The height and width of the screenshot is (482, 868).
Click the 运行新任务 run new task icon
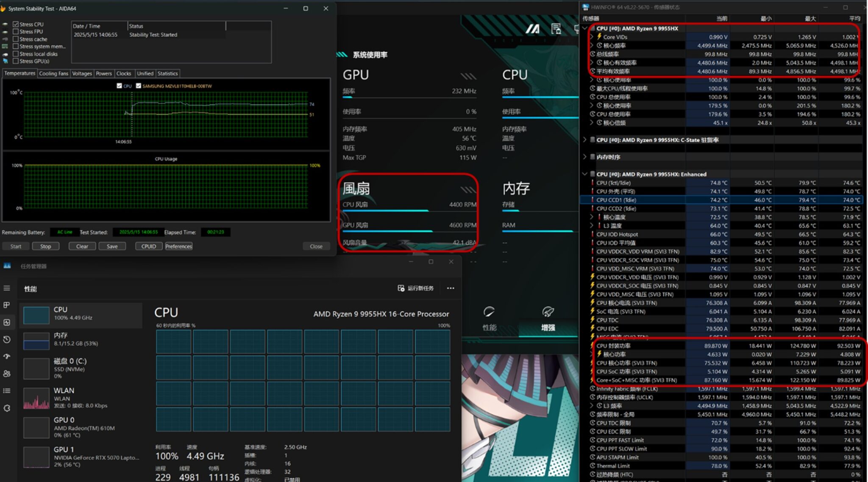coord(401,288)
